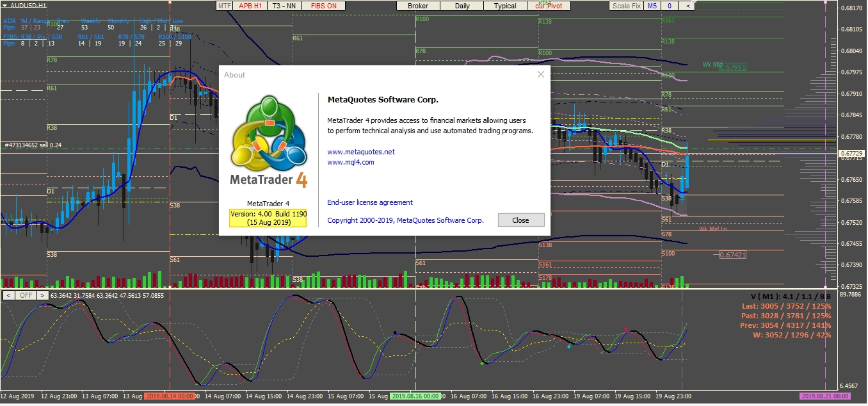Click the indicator's next > arrow
Image resolution: width=868 pixels, height=406 pixels.
click(42, 295)
